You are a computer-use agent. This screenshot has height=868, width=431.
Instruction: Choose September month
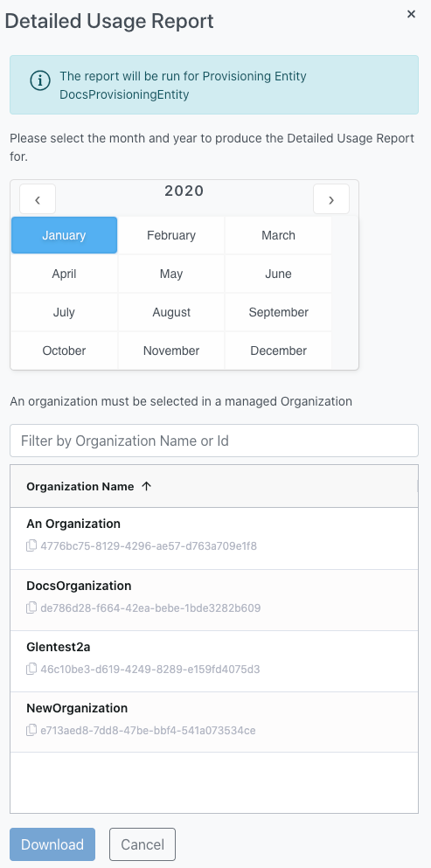pos(278,312)
